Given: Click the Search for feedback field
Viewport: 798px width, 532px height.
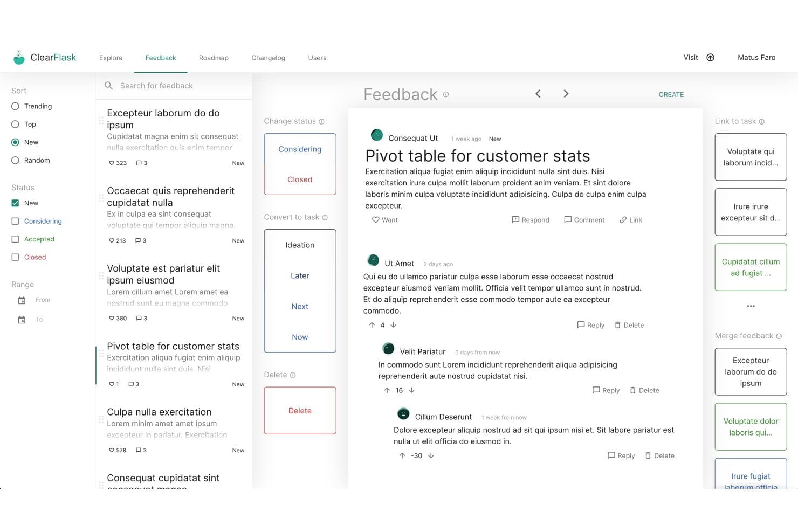Looking at the screenshot, I should (174, 86).
